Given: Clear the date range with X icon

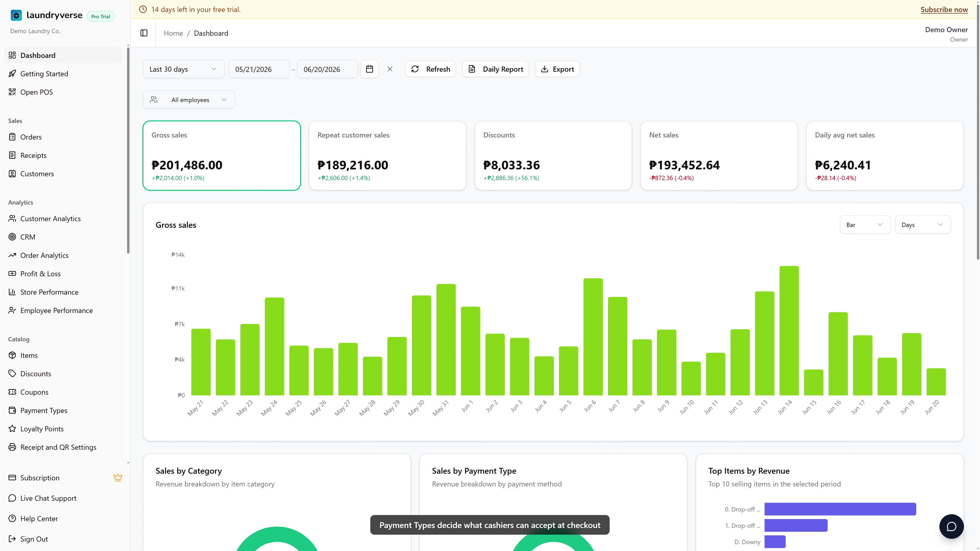Looking at the screenshot, I should pyautogui.click(x=390, y=69).
